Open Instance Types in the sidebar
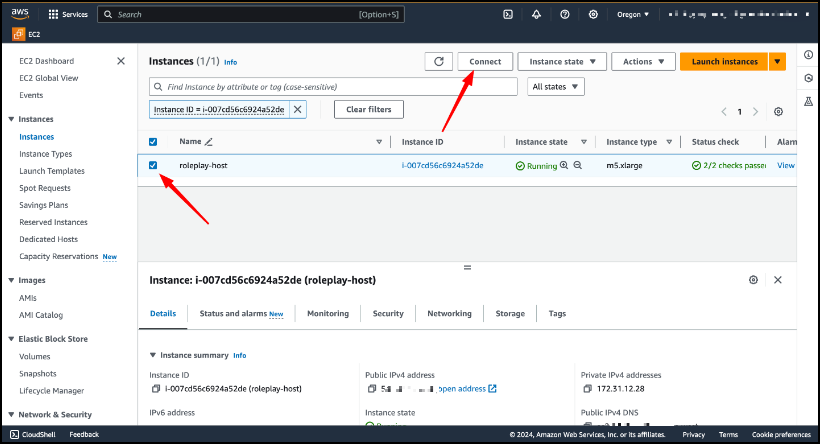The height and width of the screenshot is (444, 820). click(45, 154)
